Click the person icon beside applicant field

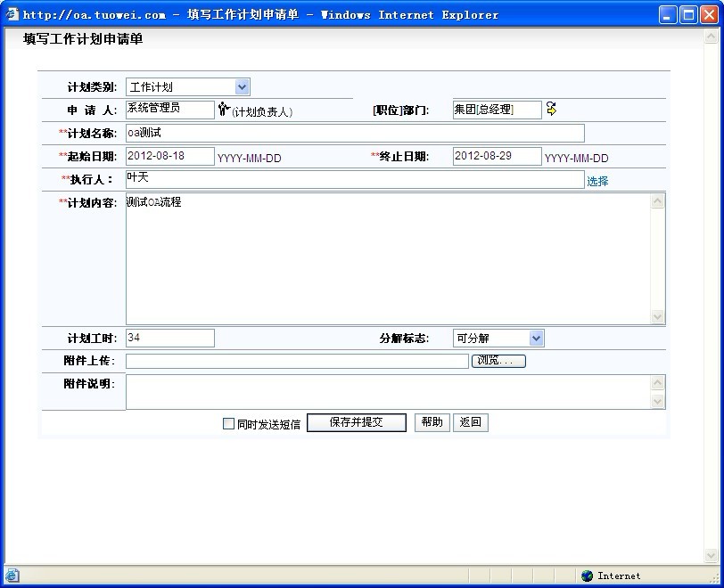pos(223,110)
